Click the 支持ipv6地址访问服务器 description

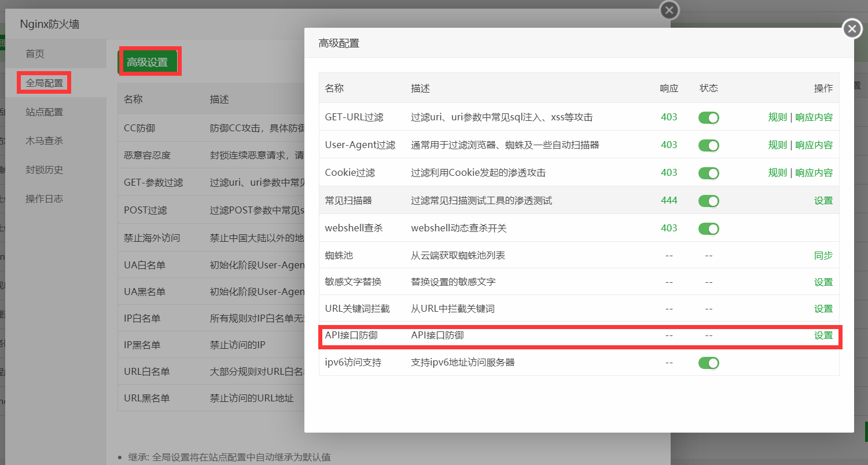click(x=463, y=363)
